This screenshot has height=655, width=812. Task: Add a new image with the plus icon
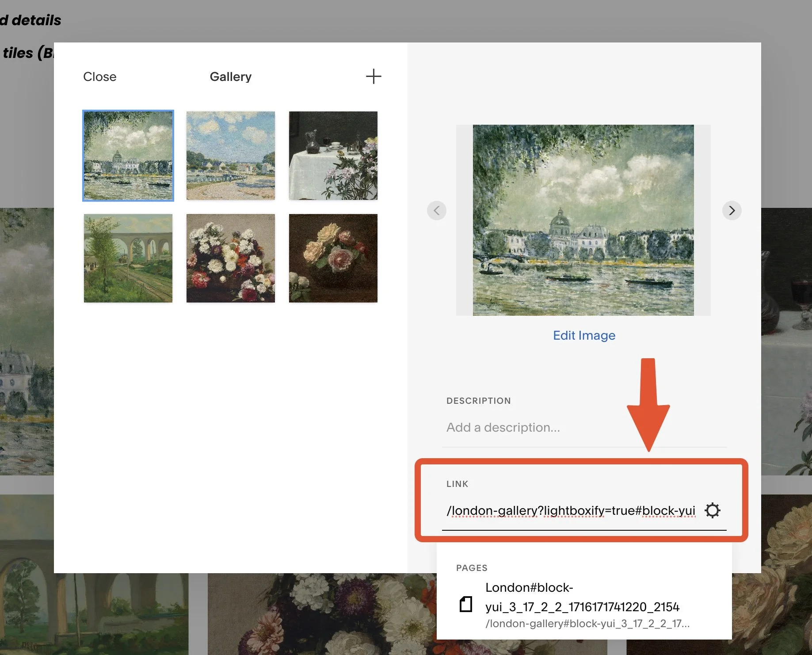(374, 76)
